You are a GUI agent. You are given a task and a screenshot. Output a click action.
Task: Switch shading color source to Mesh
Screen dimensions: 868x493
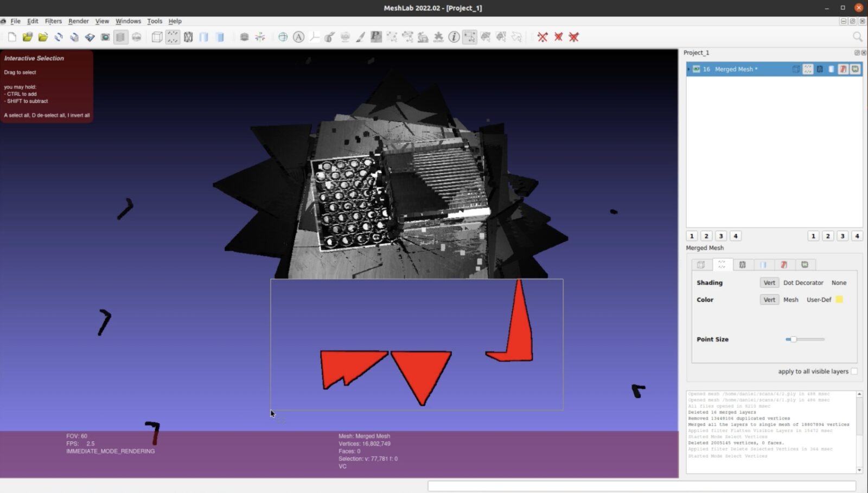click(x=791, y=299)
